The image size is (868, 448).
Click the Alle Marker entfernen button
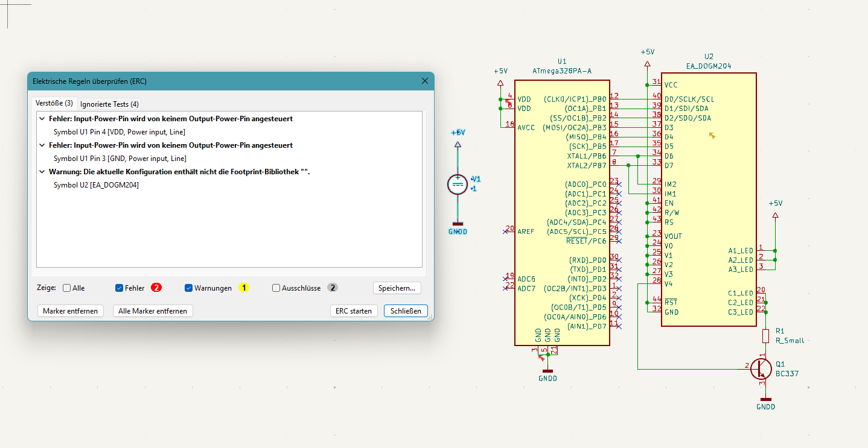coord(153,311)
